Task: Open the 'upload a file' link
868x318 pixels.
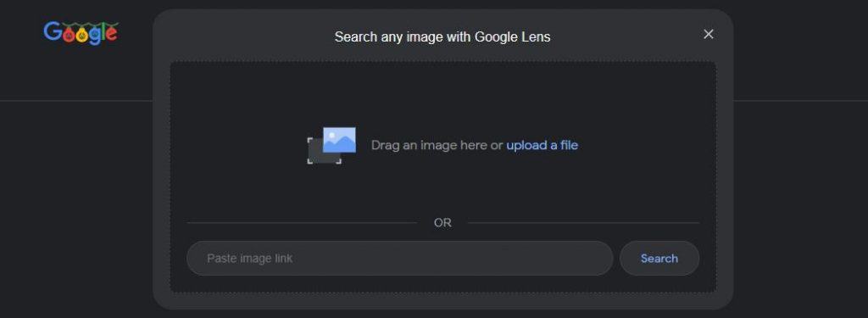Action: pyautogui.click(x=542, y=145)
